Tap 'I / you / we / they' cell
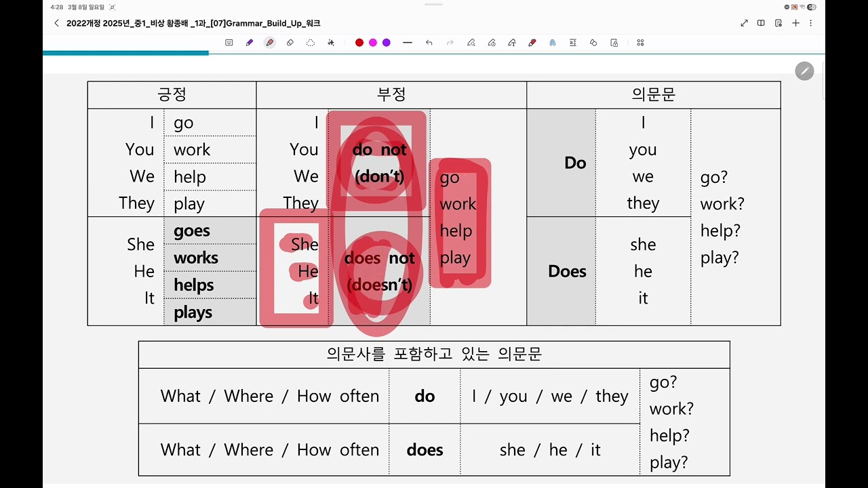The image size is (868, 488). (x=550, y=396)
